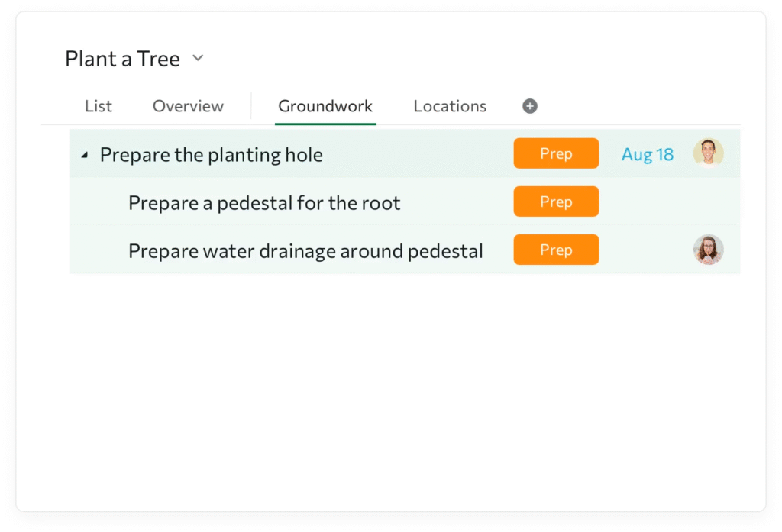
Task: Select 'Prepare water drainage around pedestal'
Action: pos(305,250)
